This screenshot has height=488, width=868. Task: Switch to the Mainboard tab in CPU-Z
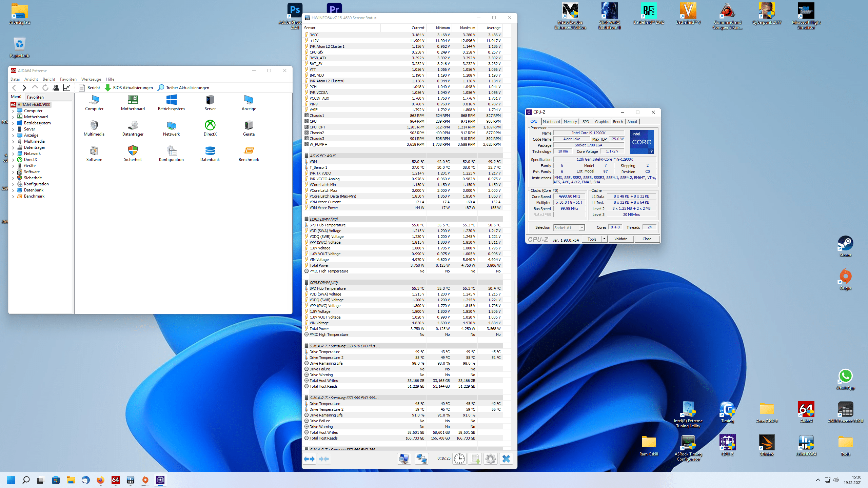(551, 122)
